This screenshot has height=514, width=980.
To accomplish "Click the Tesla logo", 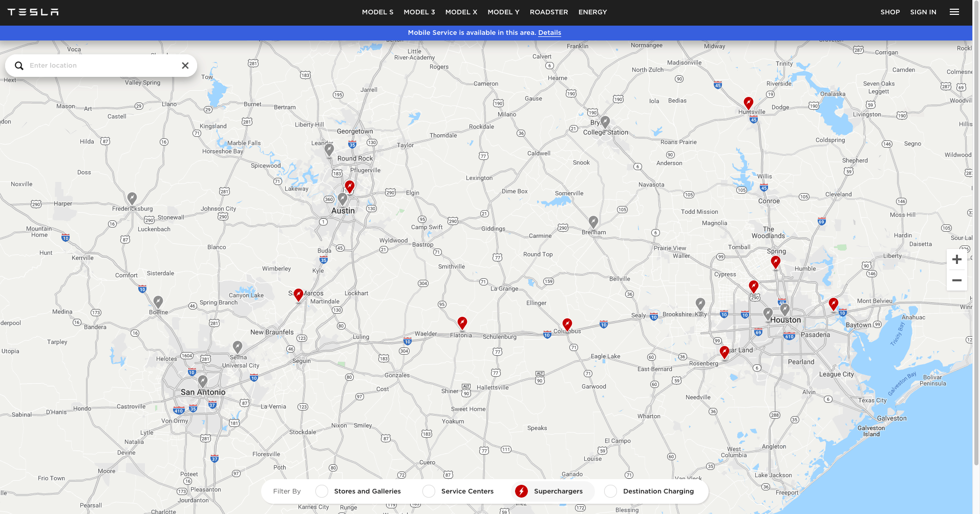I will coord(33,11).
